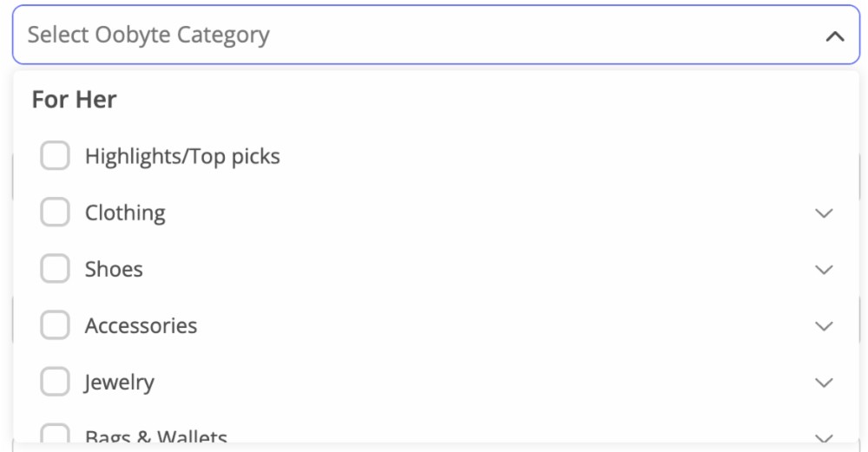The height and width of the screenshot is (452, 868).
Task: Pick the Jewelry option text
Action: [x=119, y=382]
